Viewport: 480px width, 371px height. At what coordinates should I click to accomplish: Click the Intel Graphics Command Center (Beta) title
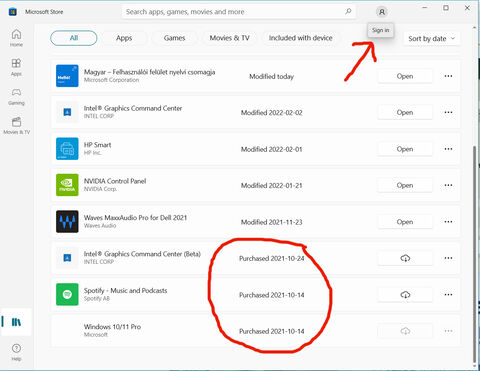(142, 254)
